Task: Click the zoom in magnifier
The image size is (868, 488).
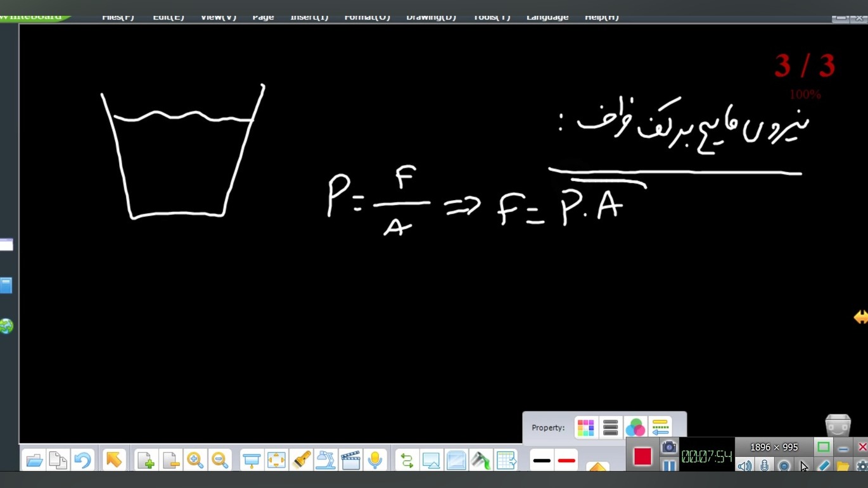Action: pos(195,460)
